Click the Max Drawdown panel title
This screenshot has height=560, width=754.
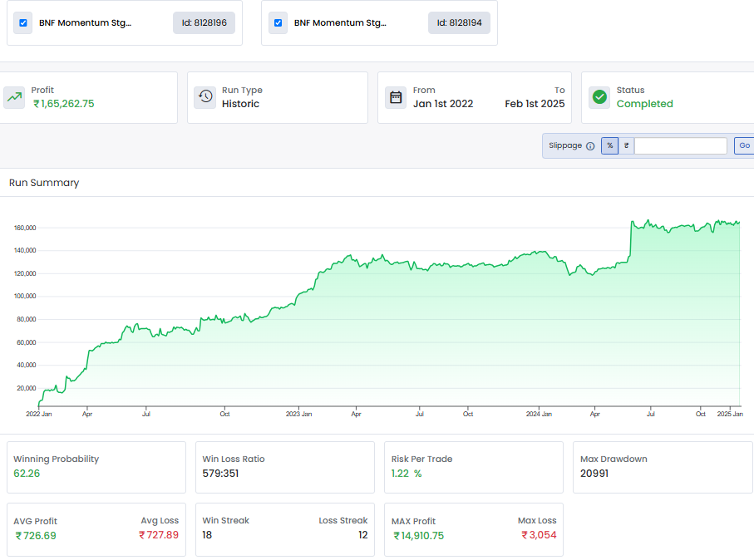point(613,458)
